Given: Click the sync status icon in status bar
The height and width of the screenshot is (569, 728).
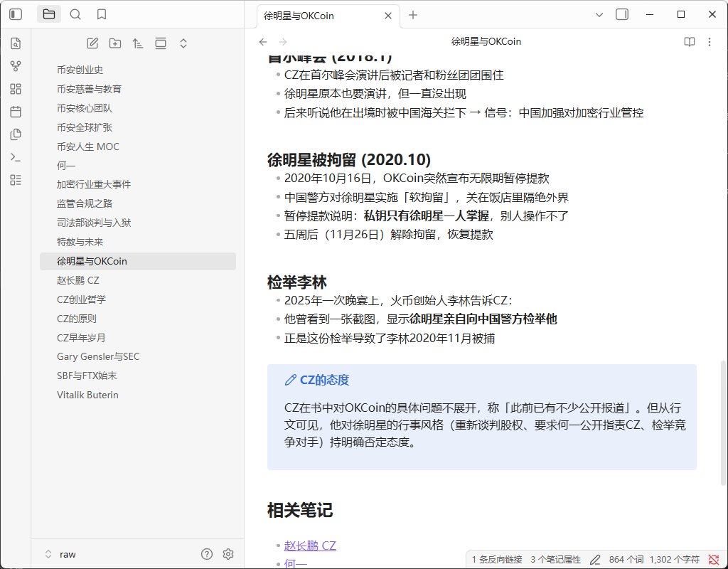Looking at the screenshot, I should click(714, 560).
